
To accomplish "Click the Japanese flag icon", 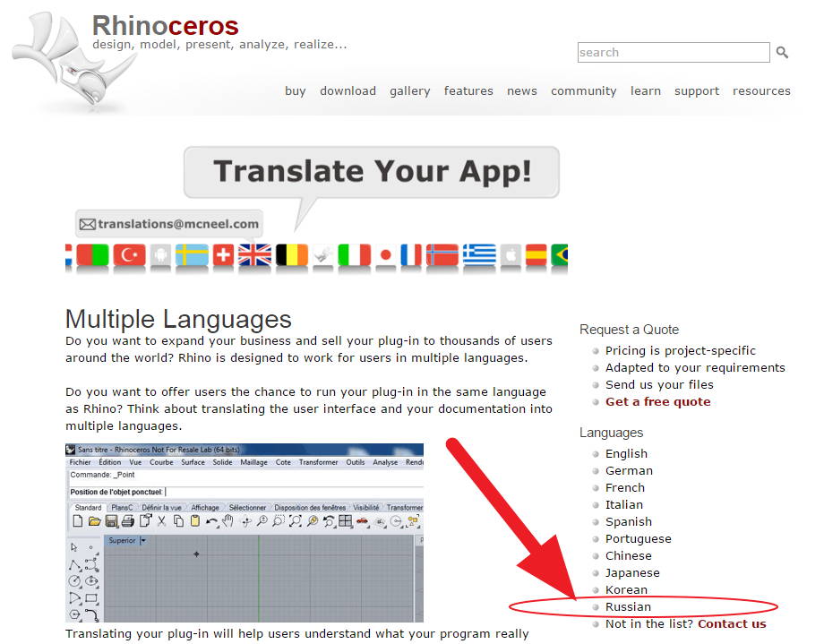I will [386, 255].
